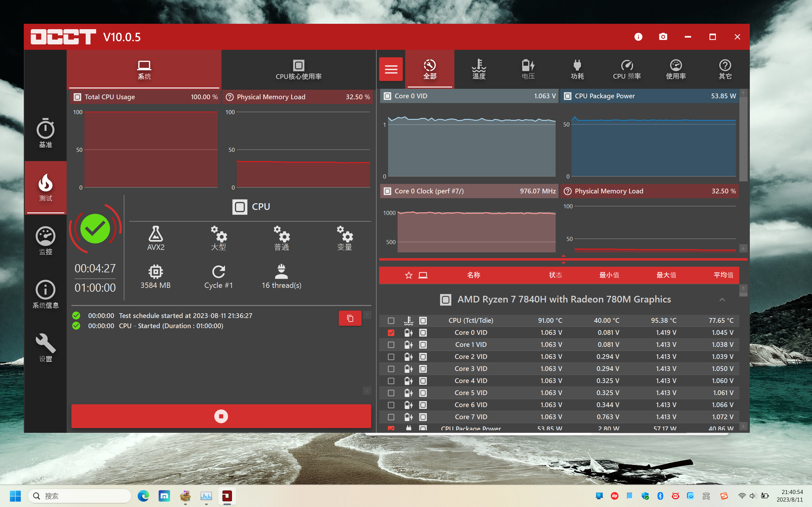Click the graph panel vertical scrollbar thumb
Screen dimensions: 812x507
743,139
